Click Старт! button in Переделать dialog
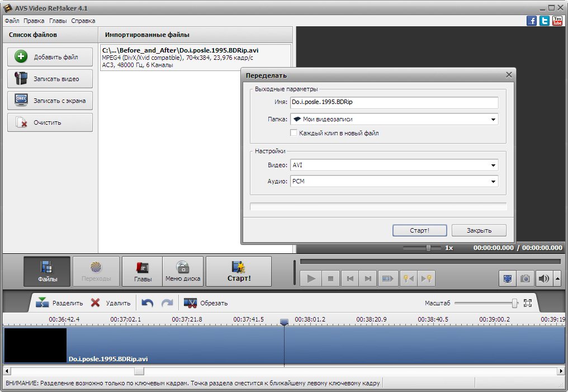Viewport: 568px width, 392px height. pos(419,230)
